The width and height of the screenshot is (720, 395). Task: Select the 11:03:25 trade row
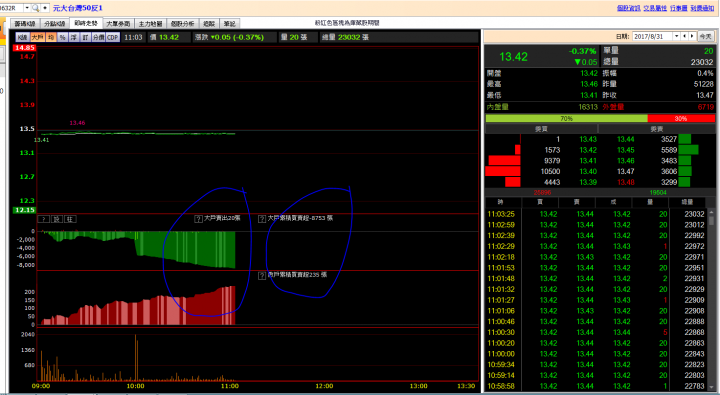pos(596,214)
